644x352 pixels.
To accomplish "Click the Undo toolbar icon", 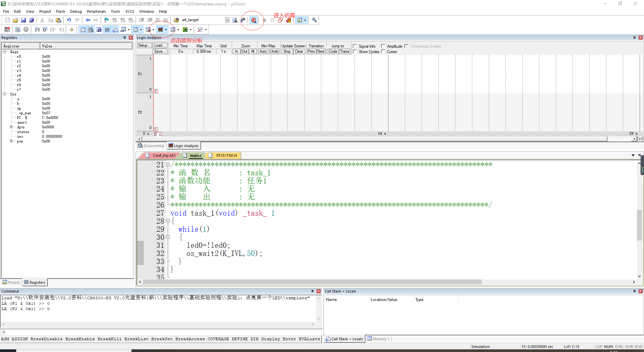I will pos(69,20).
